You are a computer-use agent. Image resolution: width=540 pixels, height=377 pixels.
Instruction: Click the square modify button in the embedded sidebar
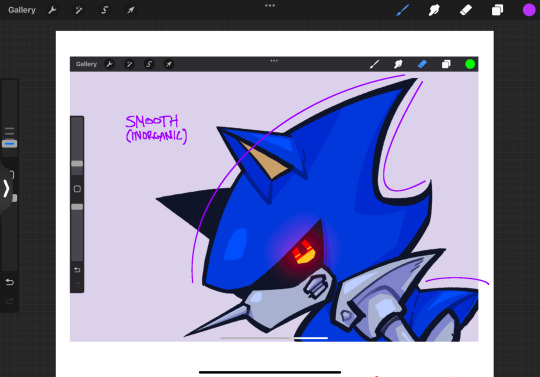(x=77, y=189)
